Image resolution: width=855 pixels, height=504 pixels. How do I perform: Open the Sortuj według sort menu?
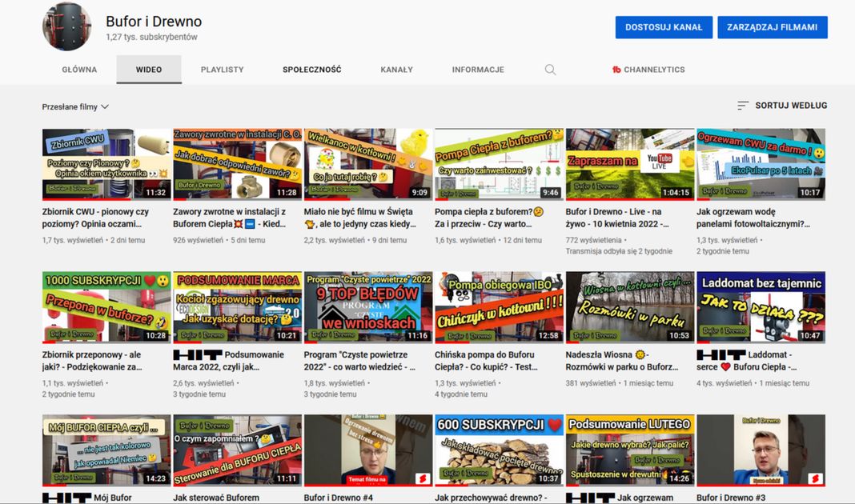click(x=790, y=106)
